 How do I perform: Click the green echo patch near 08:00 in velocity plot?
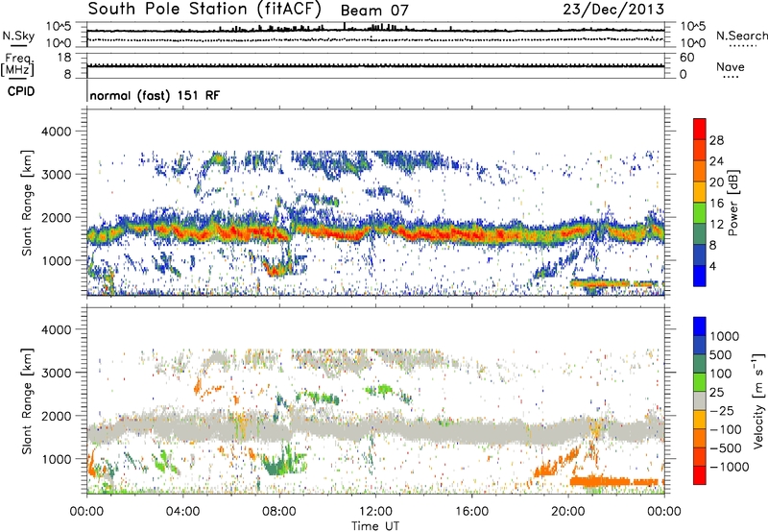(x=283, y=463)
